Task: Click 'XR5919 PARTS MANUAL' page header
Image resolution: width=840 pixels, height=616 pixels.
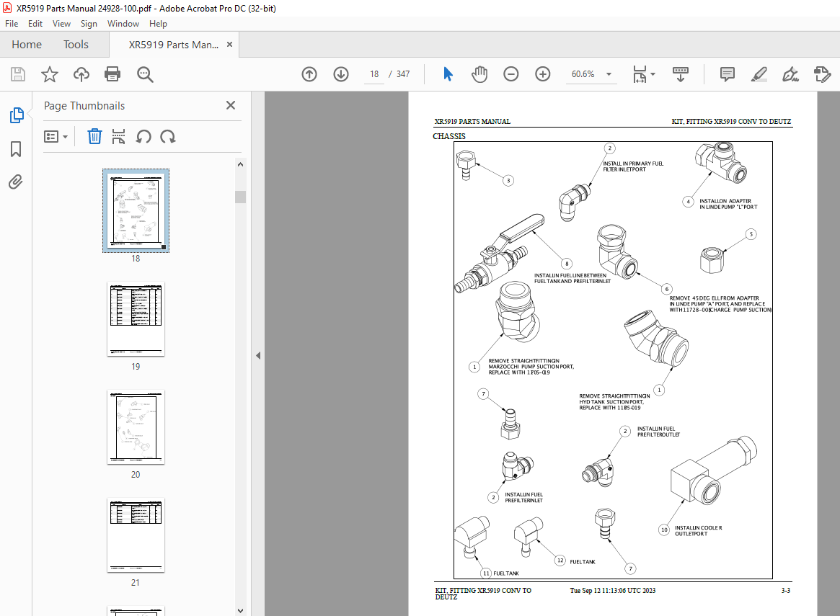Action: tap(472, 122)
